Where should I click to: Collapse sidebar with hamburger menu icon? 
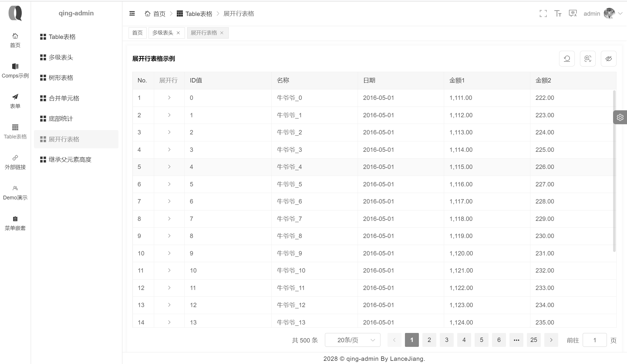tap(132, 13)
